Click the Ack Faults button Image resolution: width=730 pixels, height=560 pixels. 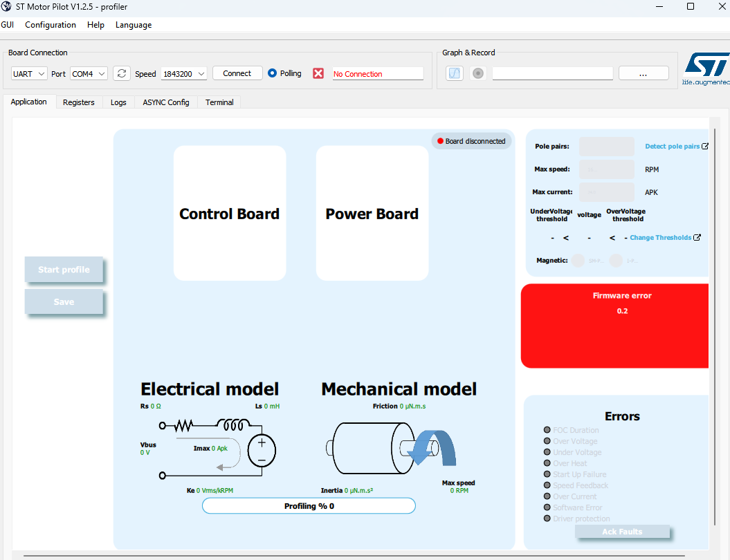pos(622,531)
